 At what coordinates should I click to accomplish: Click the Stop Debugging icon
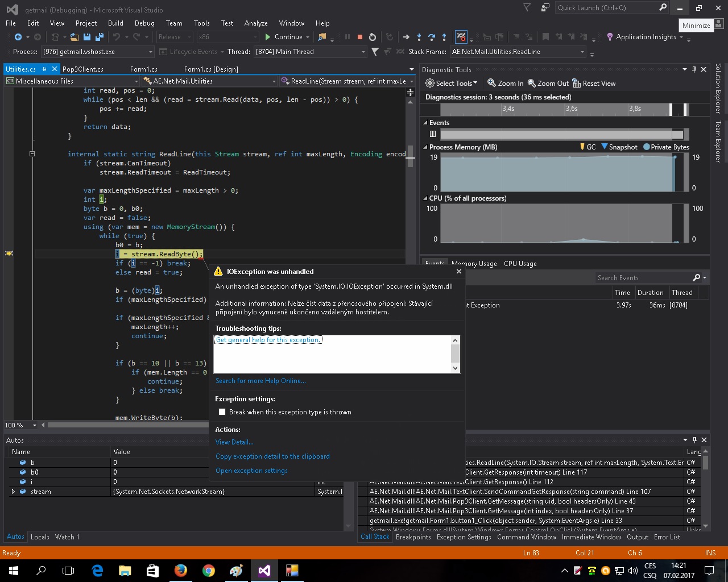360,37
